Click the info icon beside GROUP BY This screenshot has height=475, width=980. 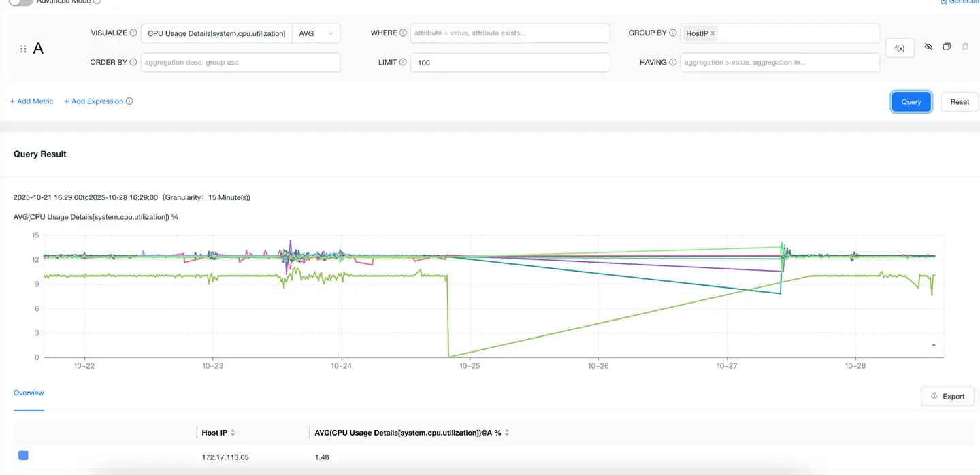673,33
